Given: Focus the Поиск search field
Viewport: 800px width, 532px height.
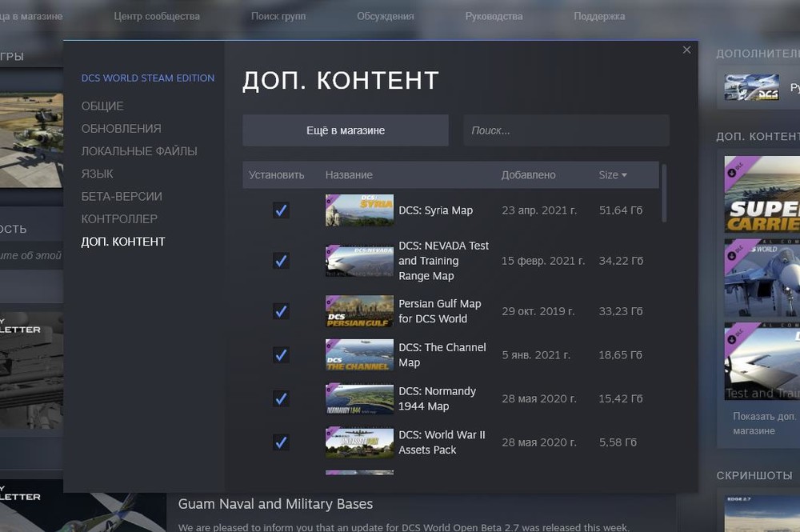Looking at the screenshot, I should (x=566, y=130).
